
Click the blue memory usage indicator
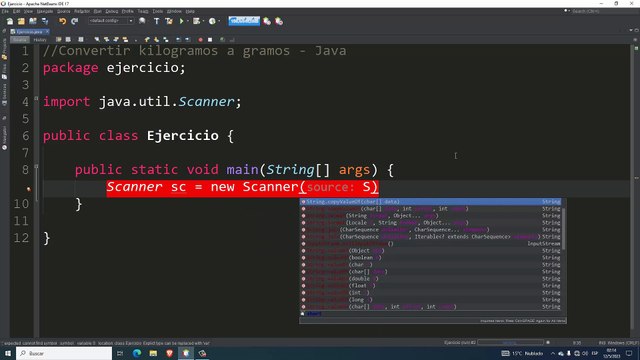coord(244,20)
